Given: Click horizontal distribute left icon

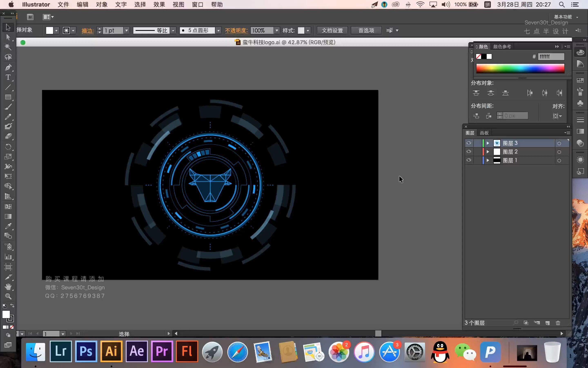Looking at the screenshot, I should coord(530,93).
